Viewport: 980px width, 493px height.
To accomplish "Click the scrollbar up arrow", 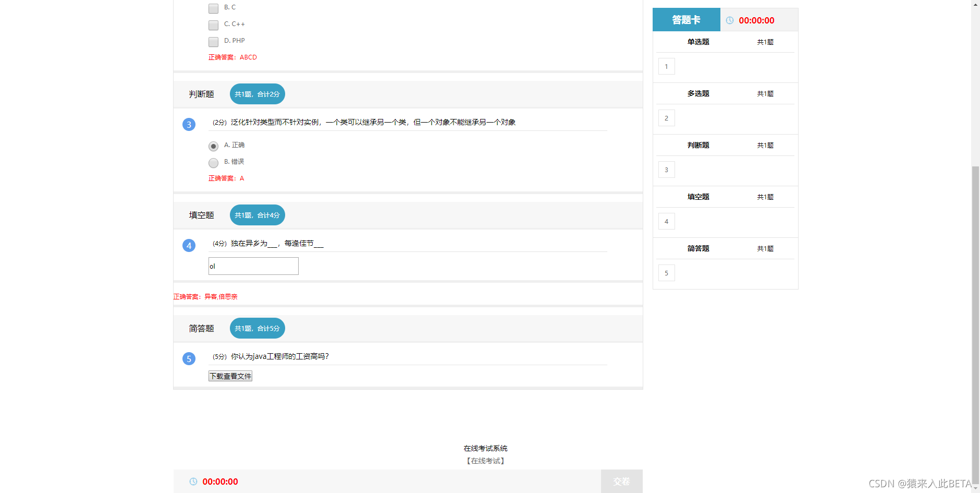I will tap(975, 4).
